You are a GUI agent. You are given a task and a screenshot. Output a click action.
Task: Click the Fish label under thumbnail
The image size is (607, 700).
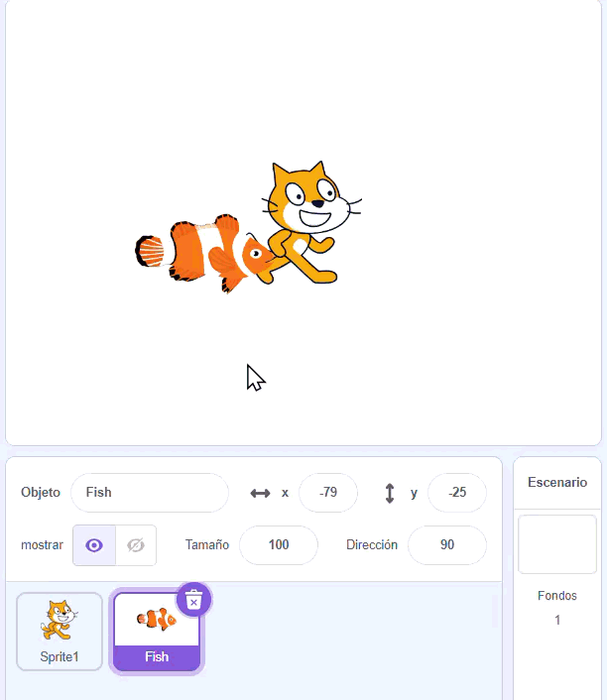[x=157, y=656]
